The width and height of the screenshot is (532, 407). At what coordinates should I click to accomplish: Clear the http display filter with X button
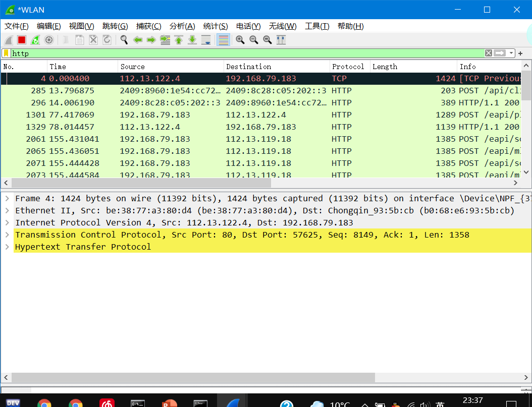(488, 53)
